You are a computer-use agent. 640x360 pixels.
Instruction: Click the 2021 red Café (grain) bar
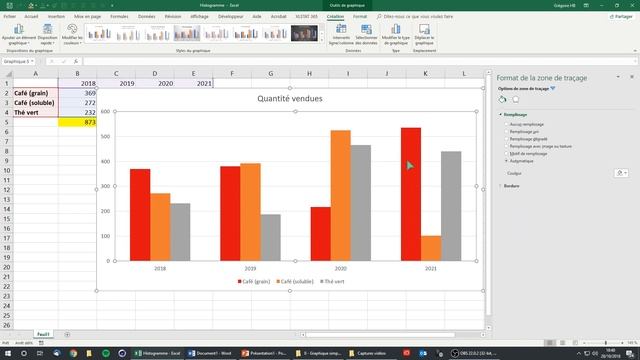tap(411, 194)
